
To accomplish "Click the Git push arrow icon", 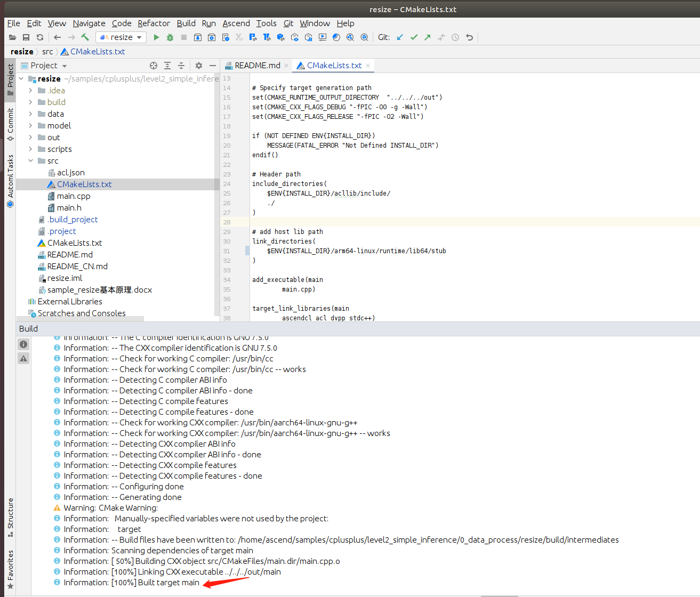I will click(x=428, y=37).
